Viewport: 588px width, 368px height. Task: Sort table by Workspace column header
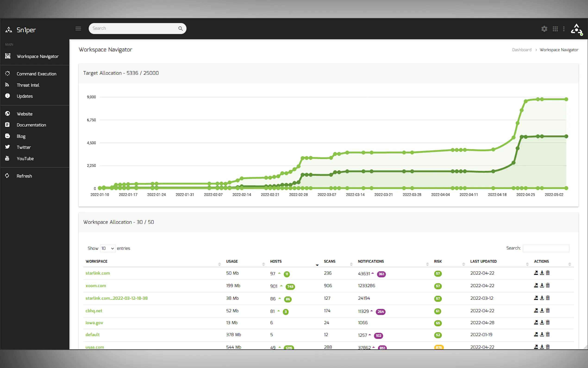pos(97,261)
